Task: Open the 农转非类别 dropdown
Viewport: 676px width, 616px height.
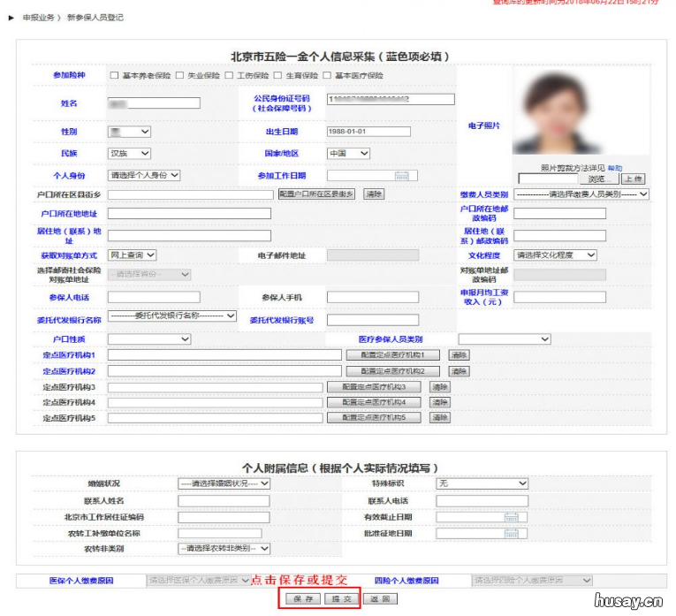Action: 224,549
